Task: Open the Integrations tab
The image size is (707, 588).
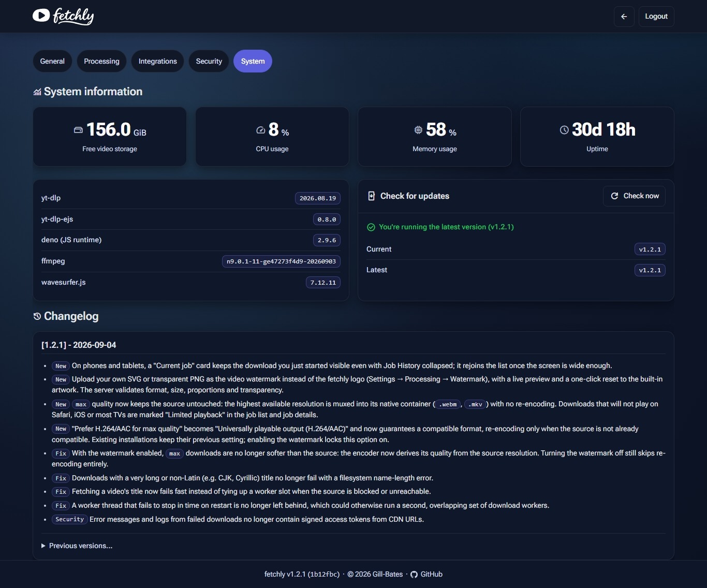Action: (x=158, y=61)
